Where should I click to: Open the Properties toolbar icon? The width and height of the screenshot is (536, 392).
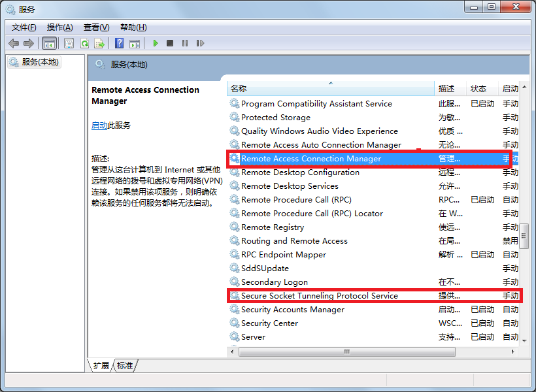click(69, 43)
